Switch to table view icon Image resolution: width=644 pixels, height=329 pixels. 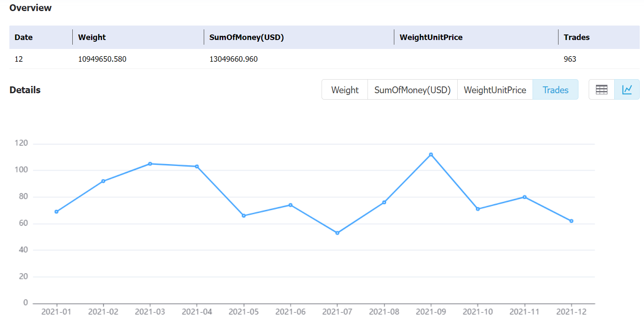601,89
